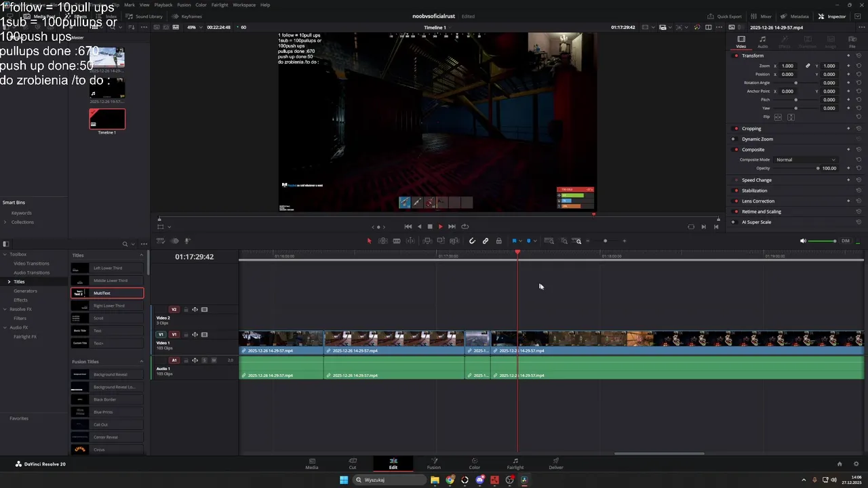The height and width of the screenshot is (488, 868).
Task: Open the Mixer panel
Action: [762, 16]
